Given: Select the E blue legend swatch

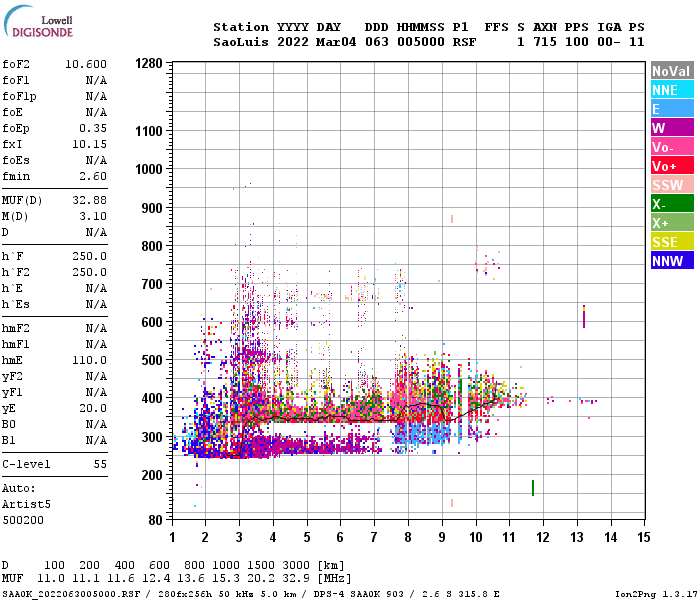Looking at the screenshot, I should [x=672, y=109].
